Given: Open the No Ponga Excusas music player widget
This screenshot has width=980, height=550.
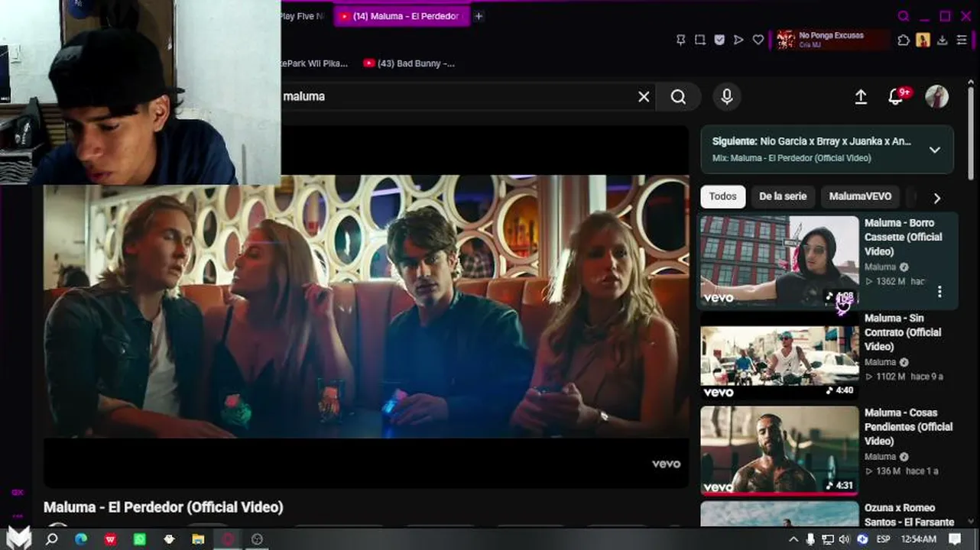Looking at the screenshot, I should (x=832, y=40).
